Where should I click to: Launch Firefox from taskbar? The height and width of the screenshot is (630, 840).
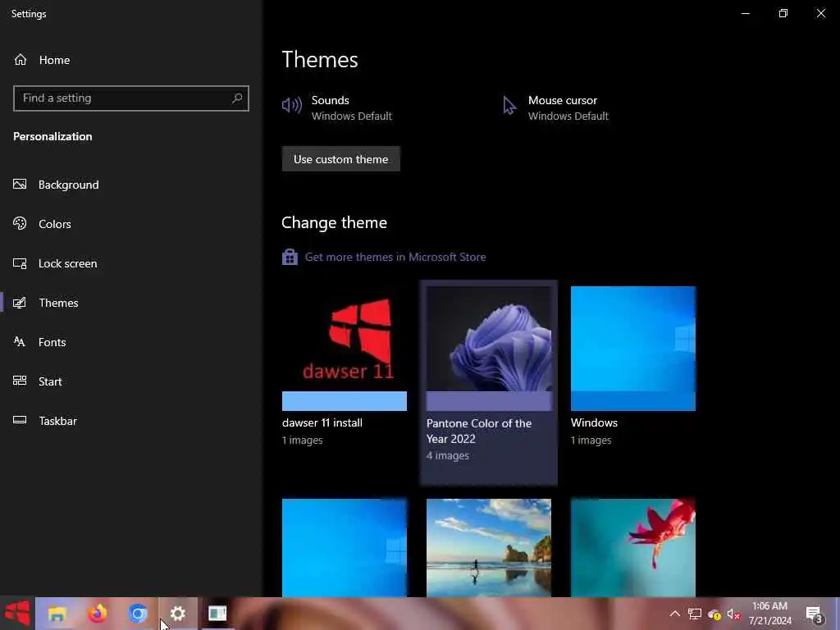coord(98,614)
